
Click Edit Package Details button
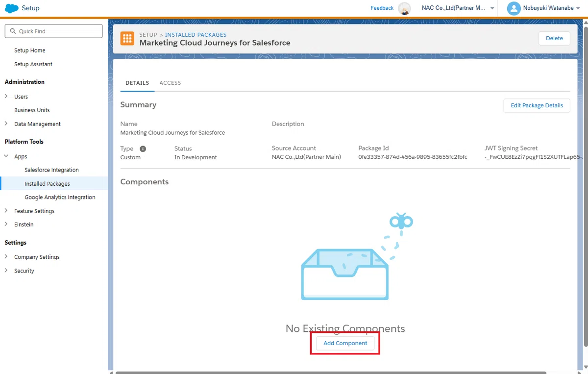click(537, 105)
